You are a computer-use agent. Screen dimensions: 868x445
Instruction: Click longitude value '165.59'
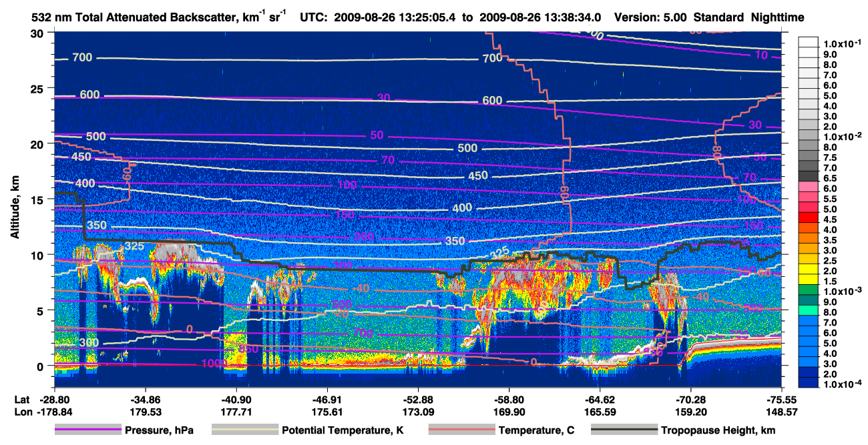click(x=600, y=412)
